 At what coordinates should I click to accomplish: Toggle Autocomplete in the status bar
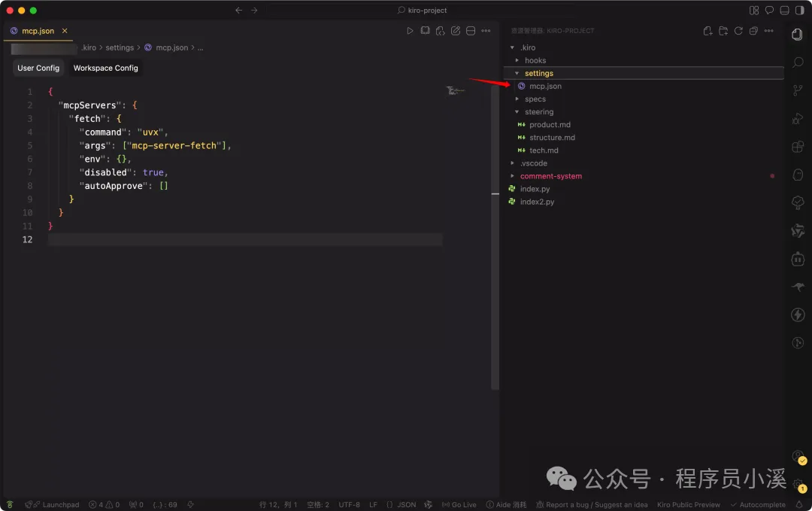click(x=758, y=504)
